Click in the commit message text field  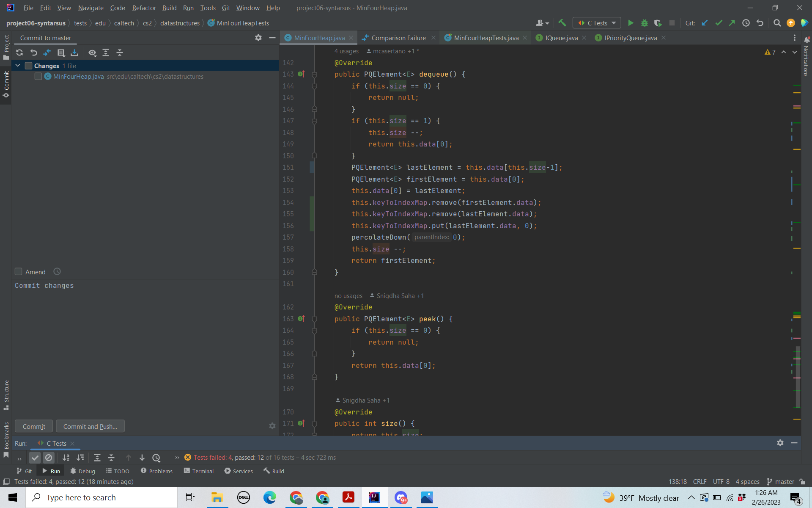click(144, 339)
